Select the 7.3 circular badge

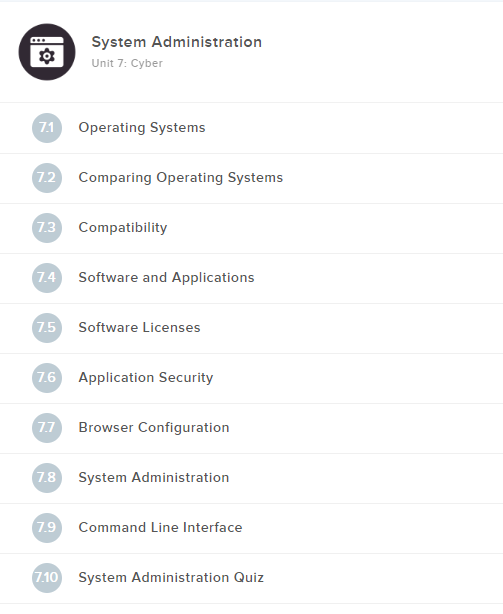[47, 228]
